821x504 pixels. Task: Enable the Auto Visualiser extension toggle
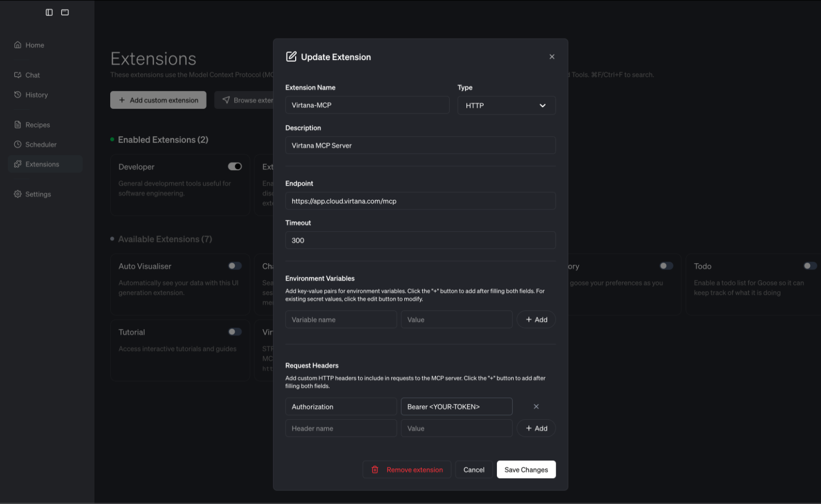click(x=235, y=266)
